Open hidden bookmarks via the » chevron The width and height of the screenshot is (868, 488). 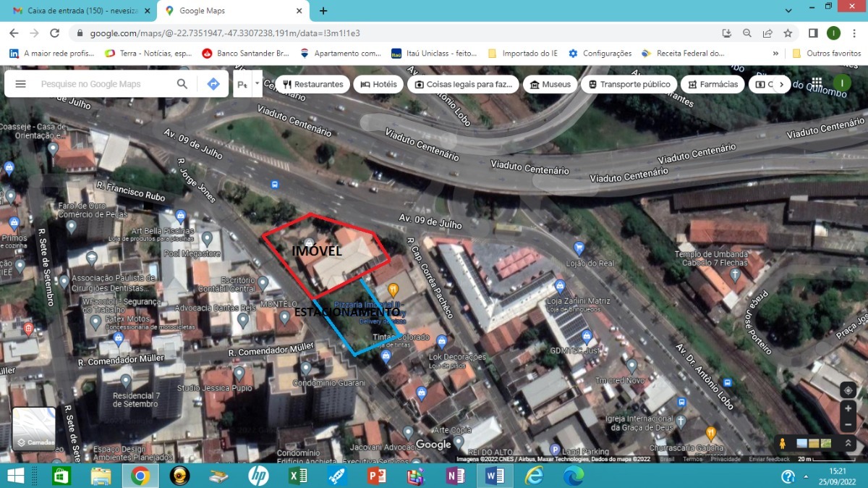pyautogui.click(x=775, y=53)
